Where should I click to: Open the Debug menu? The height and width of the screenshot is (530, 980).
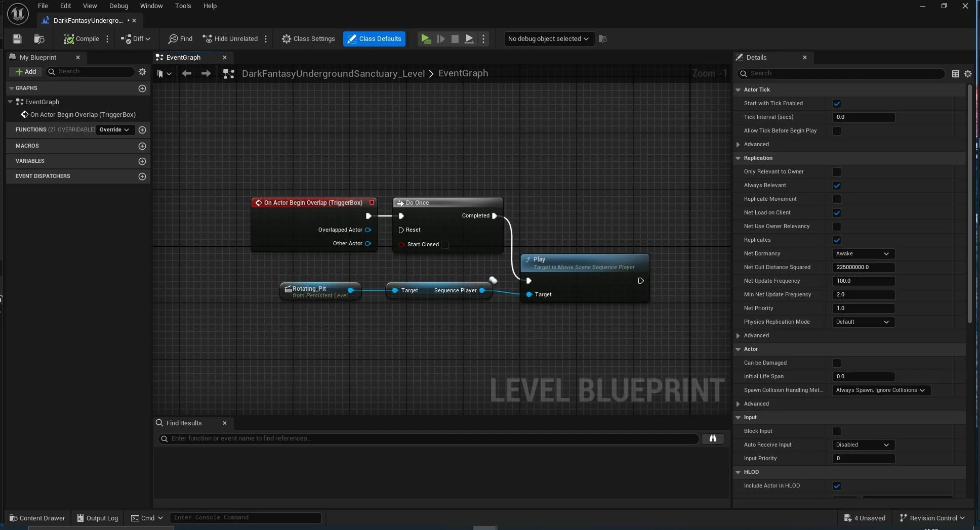tap(118, 6)
